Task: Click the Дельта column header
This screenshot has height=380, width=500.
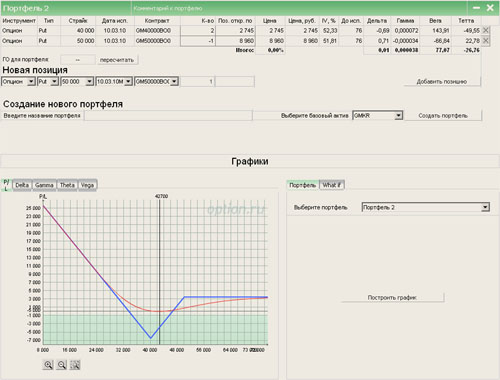Action: tap(377, 21)
